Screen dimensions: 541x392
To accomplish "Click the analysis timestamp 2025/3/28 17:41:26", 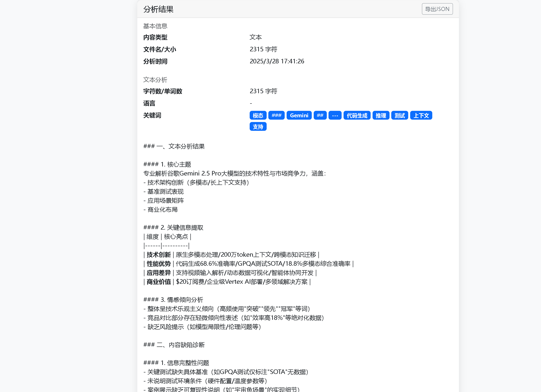I will click(x=277, y=61).
